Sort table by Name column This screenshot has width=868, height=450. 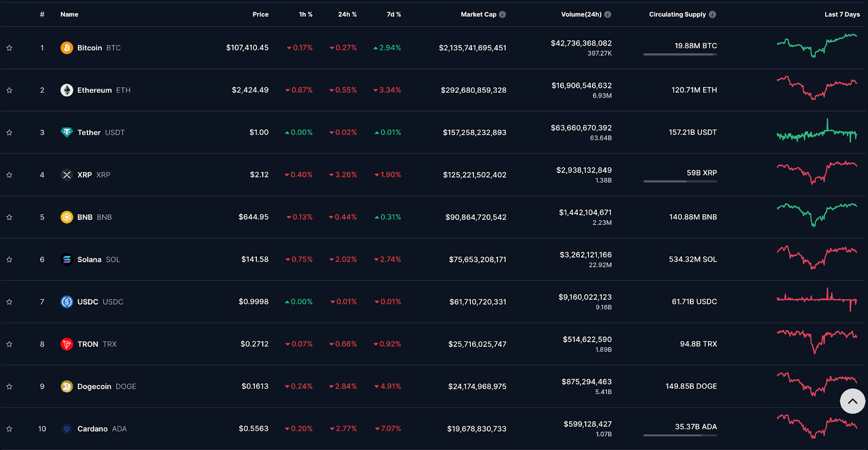[x=69, y=15]
